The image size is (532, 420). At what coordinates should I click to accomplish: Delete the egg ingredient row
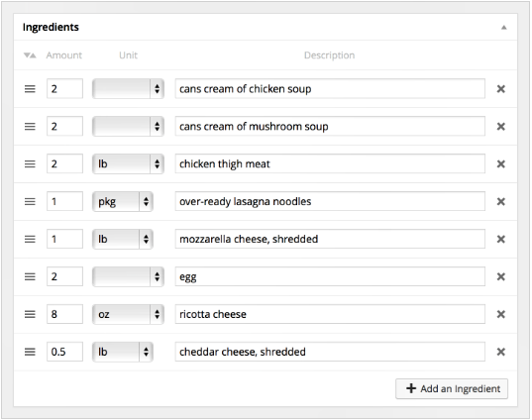tap(500, 276)
